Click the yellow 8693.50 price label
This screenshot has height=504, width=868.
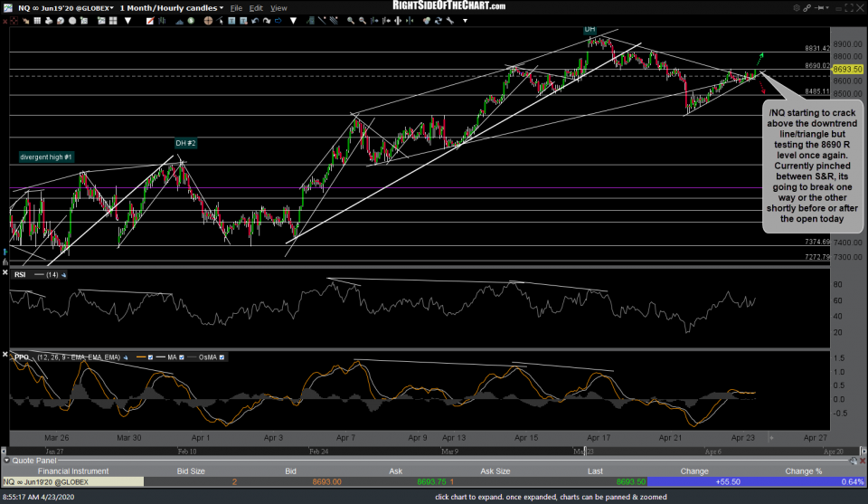pos(847,70)
